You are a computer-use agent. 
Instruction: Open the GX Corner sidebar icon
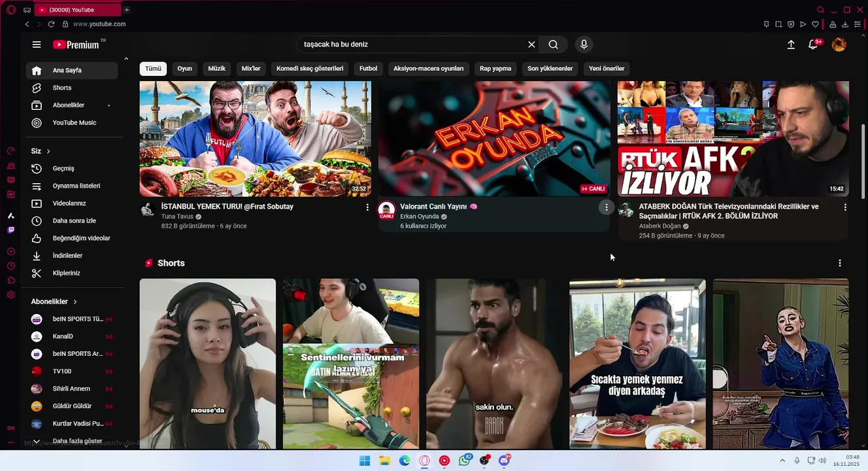(x=11, y=428)
